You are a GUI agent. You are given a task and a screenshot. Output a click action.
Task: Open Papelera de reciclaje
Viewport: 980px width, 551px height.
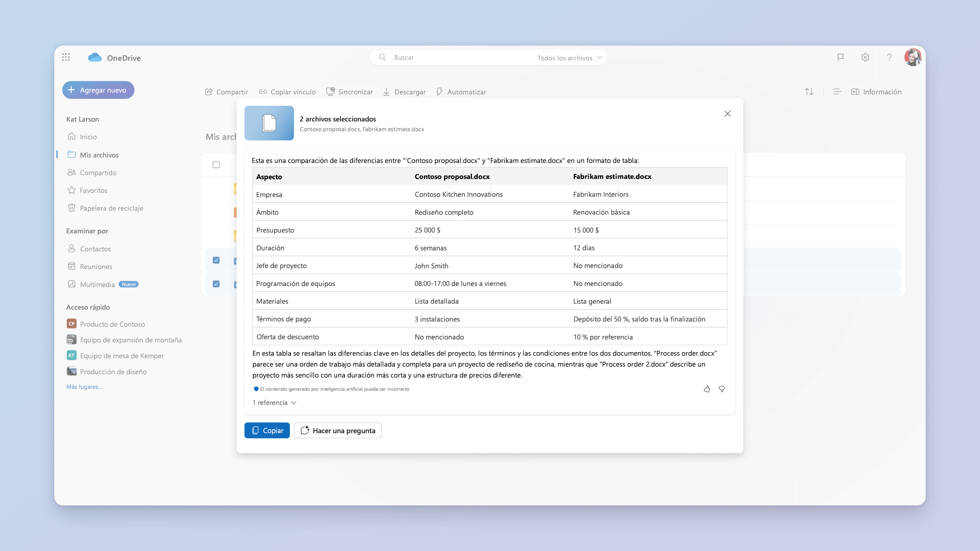(x=105, y=208)
